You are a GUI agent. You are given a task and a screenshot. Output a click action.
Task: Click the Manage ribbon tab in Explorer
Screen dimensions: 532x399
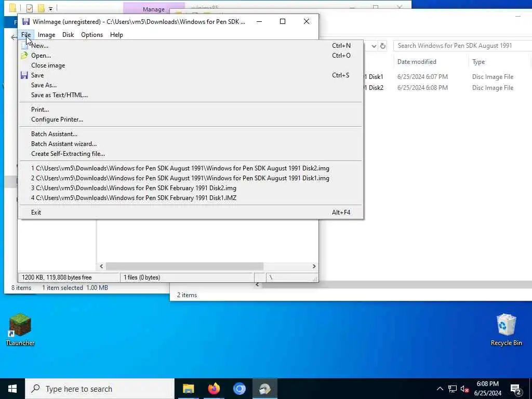[x=154, y=9]
